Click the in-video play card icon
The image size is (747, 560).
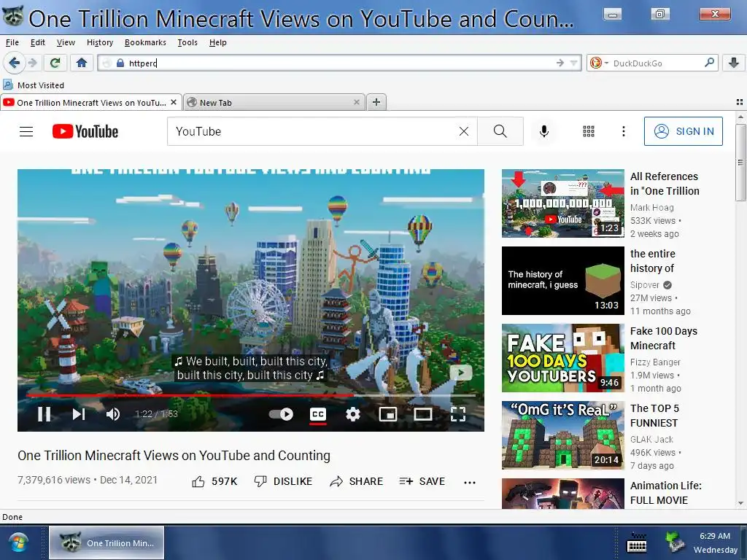point(461,373)
